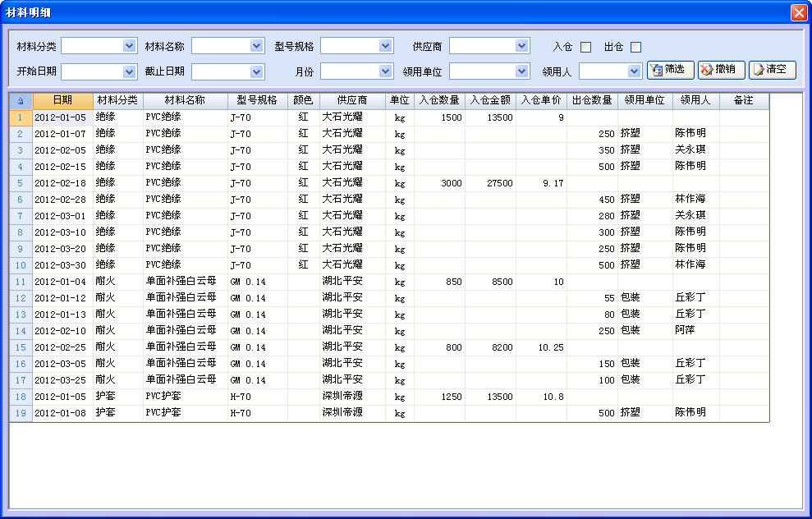Click the 出仓数量 column header
Image resolution: width=812 pixels, height=519 pixels.
592,100
